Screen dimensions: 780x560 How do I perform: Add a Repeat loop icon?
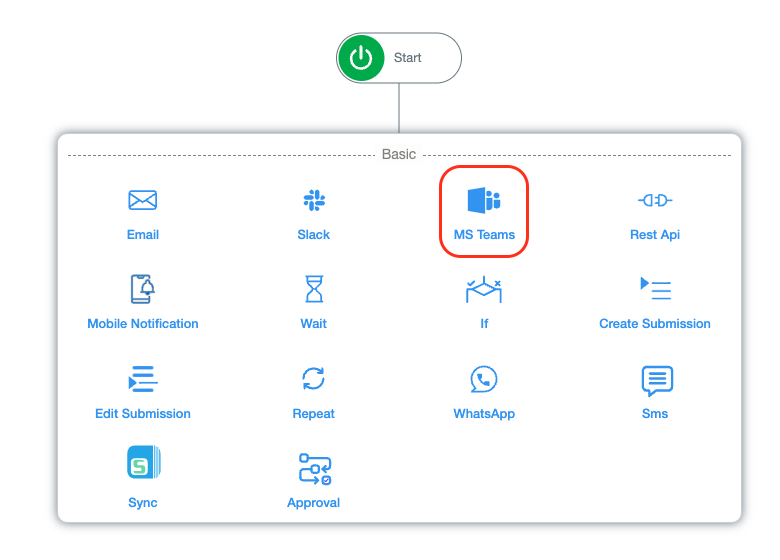tap(313, 378)
